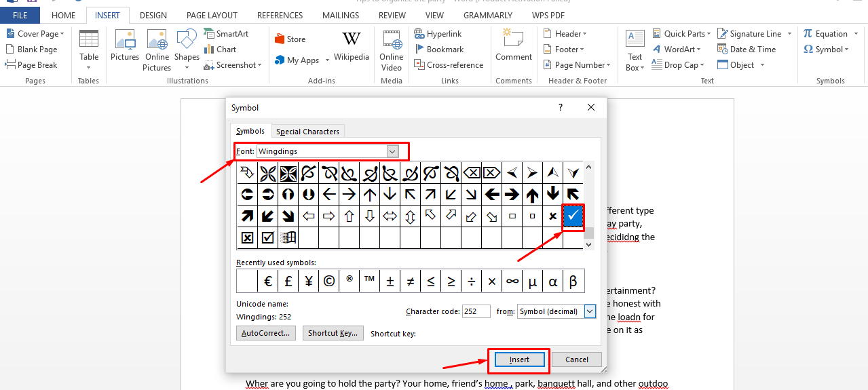Choose the infinity sign from recent symbols

point(512,281)
